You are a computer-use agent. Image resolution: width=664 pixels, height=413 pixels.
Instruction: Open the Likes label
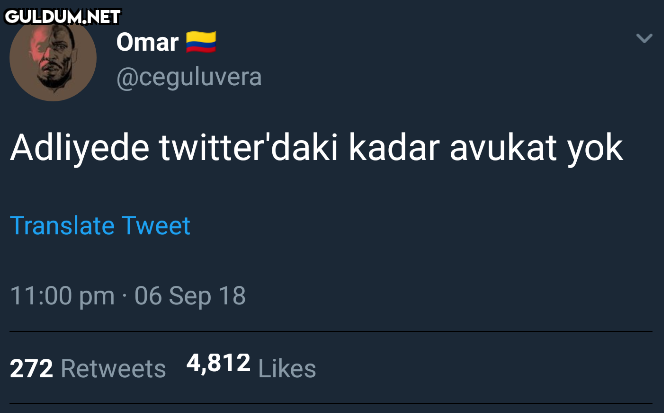287,368
